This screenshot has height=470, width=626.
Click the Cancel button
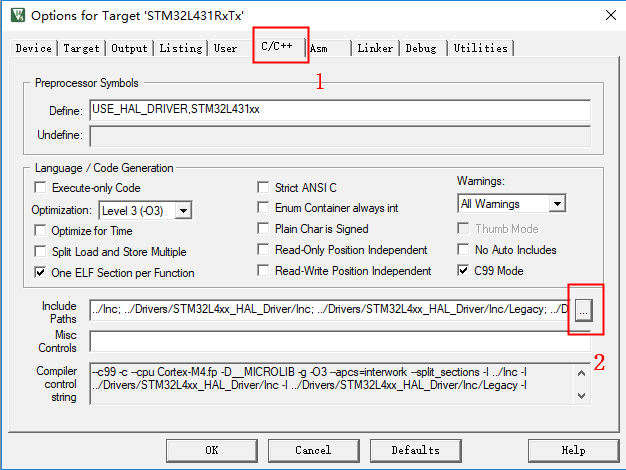tap(313, 450)
